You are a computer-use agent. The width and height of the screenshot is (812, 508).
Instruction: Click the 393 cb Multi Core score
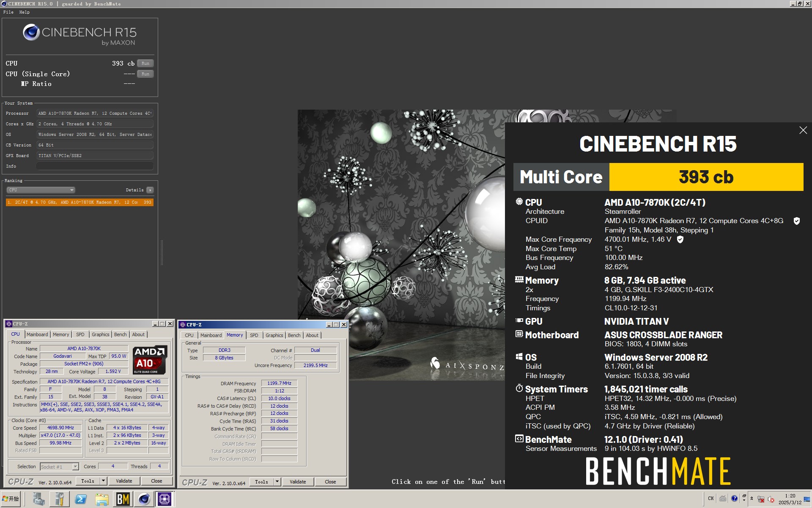tap(706, 177)
